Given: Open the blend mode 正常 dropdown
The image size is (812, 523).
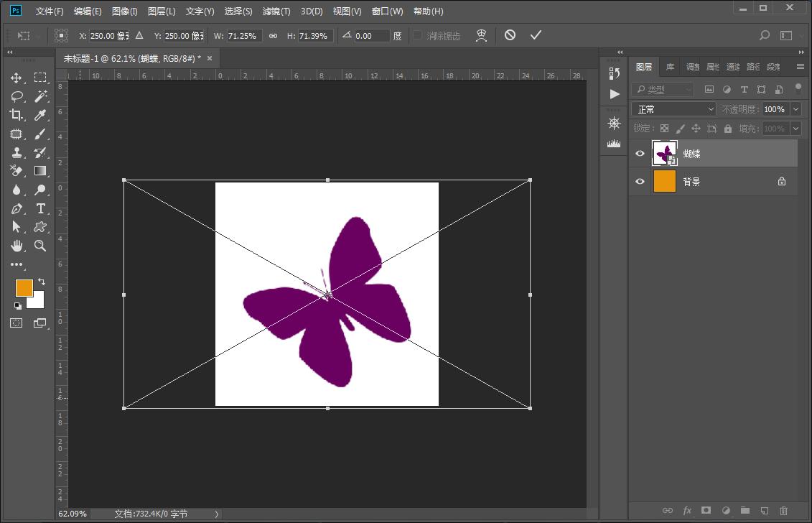Looking at the screenshot, I should (673, 109).
